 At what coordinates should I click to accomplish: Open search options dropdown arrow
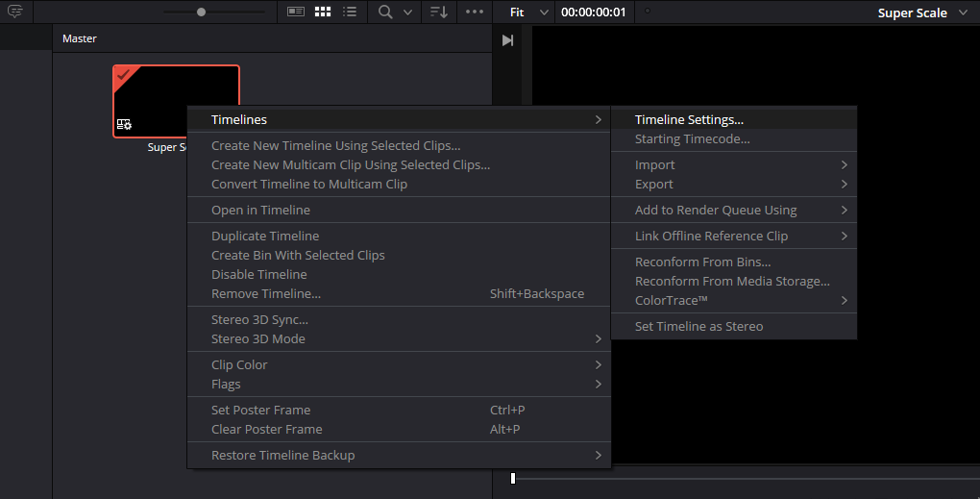tap(407, 12)
